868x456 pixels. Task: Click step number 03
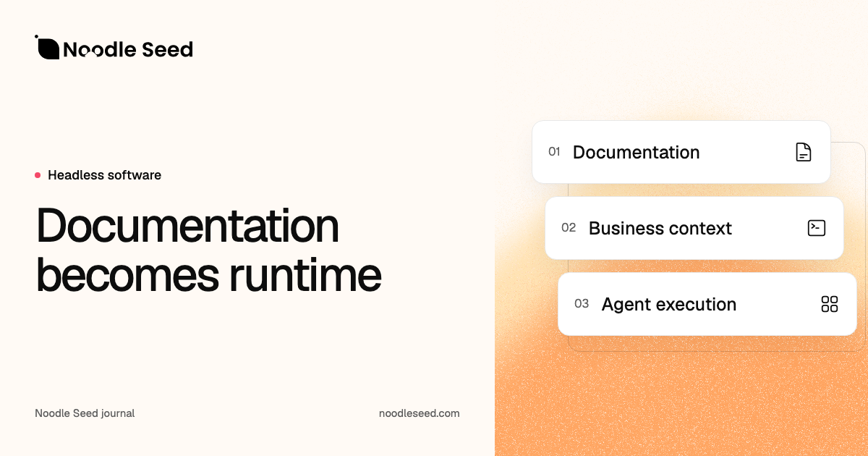(582, 304)
